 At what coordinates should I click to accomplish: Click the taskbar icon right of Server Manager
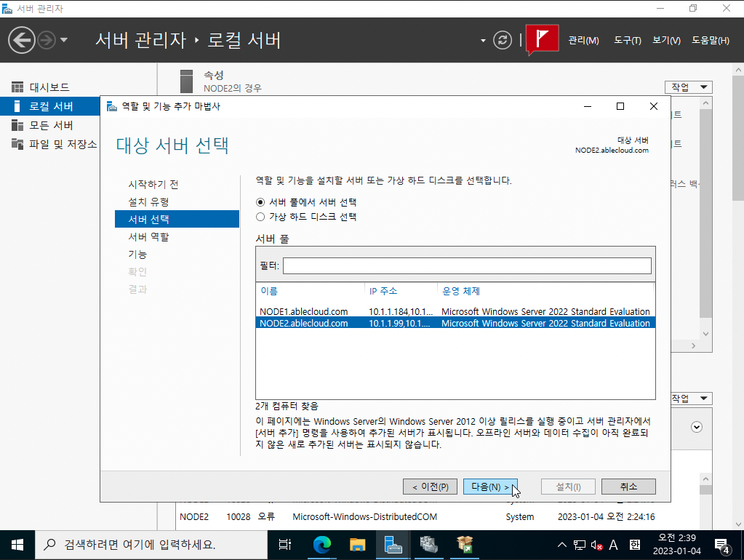[x=429, y=545]
